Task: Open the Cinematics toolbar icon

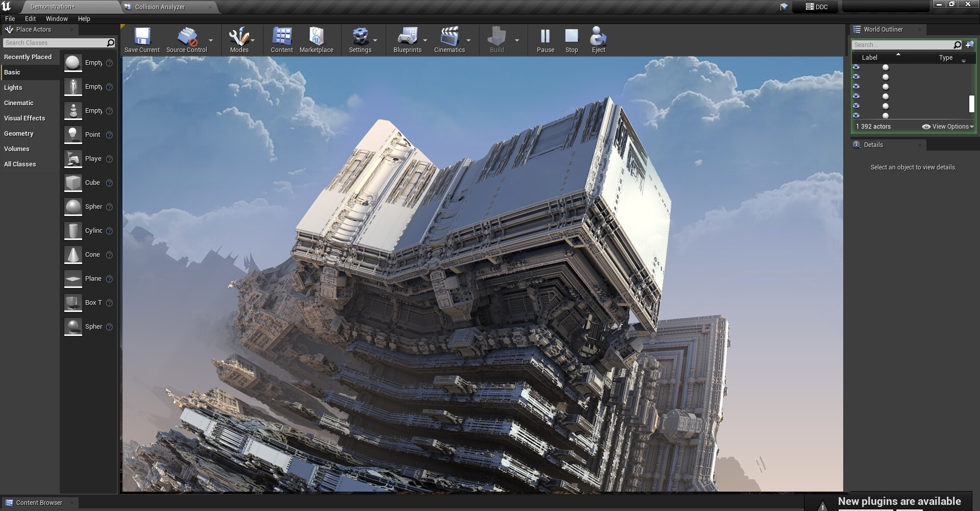Action: point(450,37)
